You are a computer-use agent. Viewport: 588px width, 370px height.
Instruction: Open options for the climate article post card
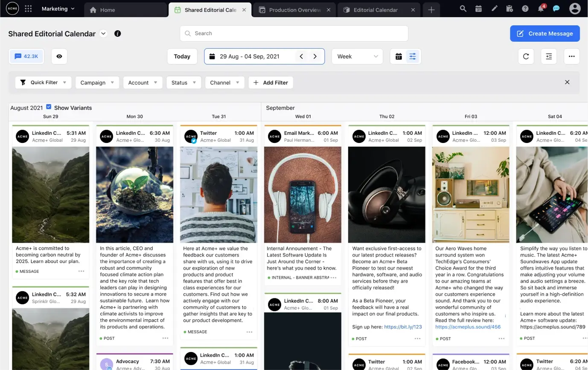165,338
